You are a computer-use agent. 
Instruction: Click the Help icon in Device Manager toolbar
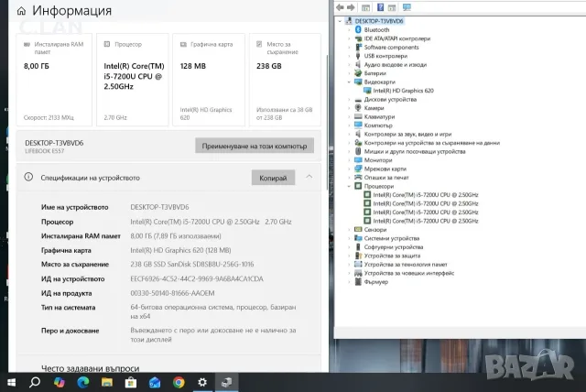[x=380, y=7]
